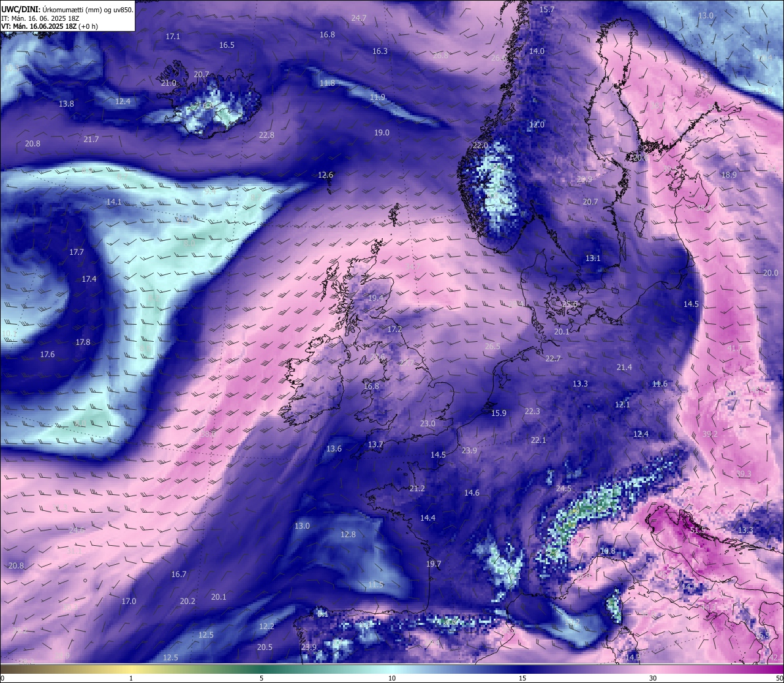This screenshot has width=784, height=683.
Task: Click the 22.7 value over northern Germany
Action: tap(552, 358)
